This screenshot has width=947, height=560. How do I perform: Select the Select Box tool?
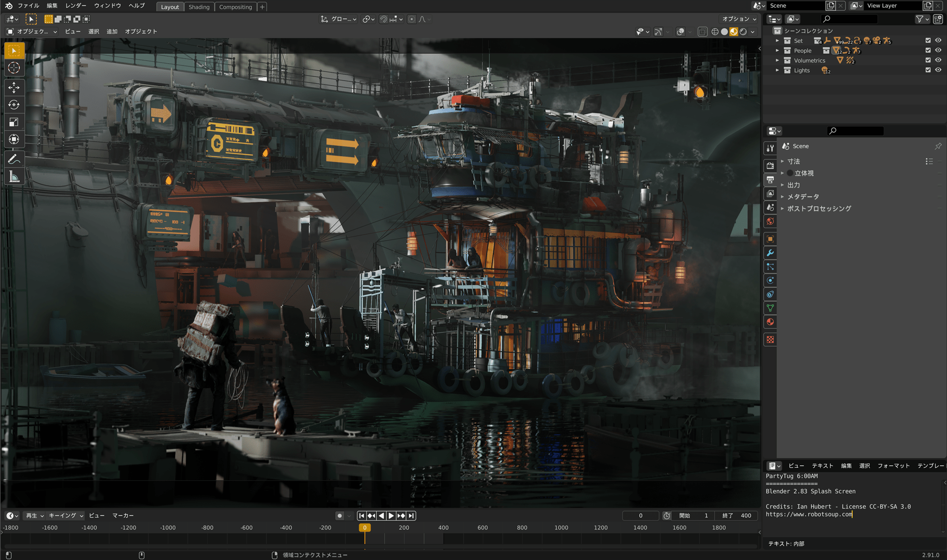click(x=14, y=51)
